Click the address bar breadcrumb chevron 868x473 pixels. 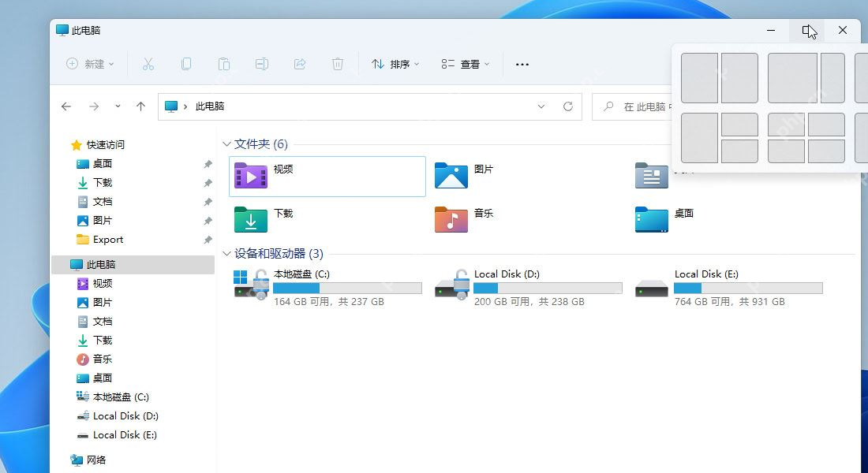[x=185, y=106]
